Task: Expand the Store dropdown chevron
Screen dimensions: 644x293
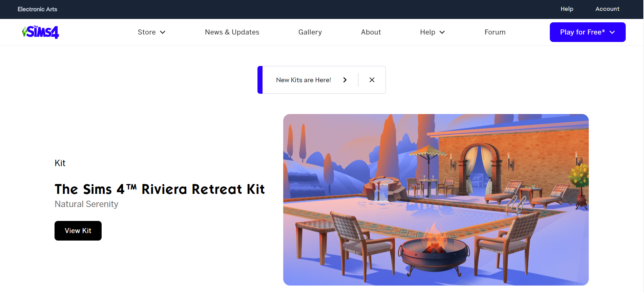Action: [x=163, y=32]
